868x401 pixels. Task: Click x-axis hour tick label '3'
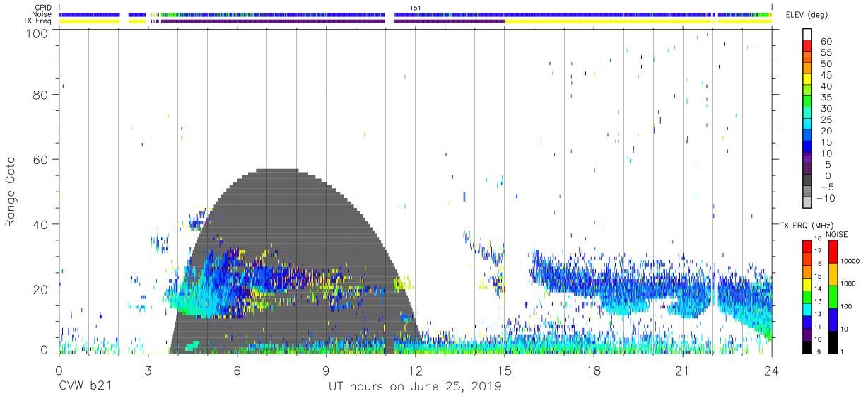coord(148,371)
